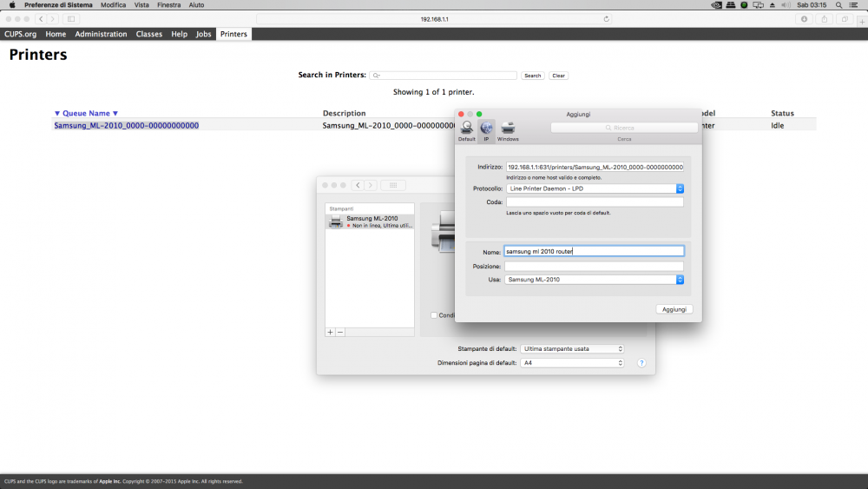
Task: Open the help question mark button
Action: (x=641, y=363)
